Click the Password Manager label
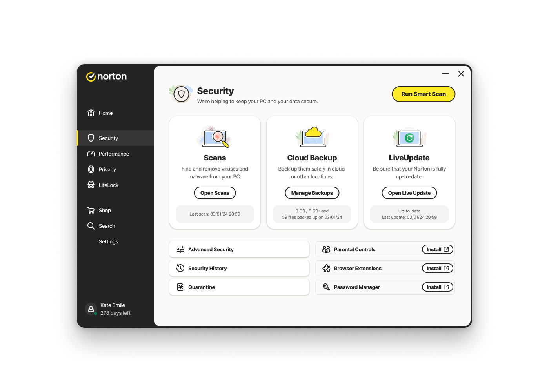Image resolution: width=549 pixels, height=392 pixels. coord(357,287)
